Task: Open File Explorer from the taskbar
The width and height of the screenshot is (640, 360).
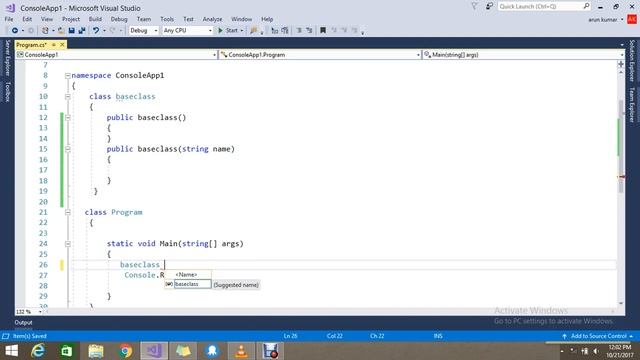Action: [x=96, y=351]
